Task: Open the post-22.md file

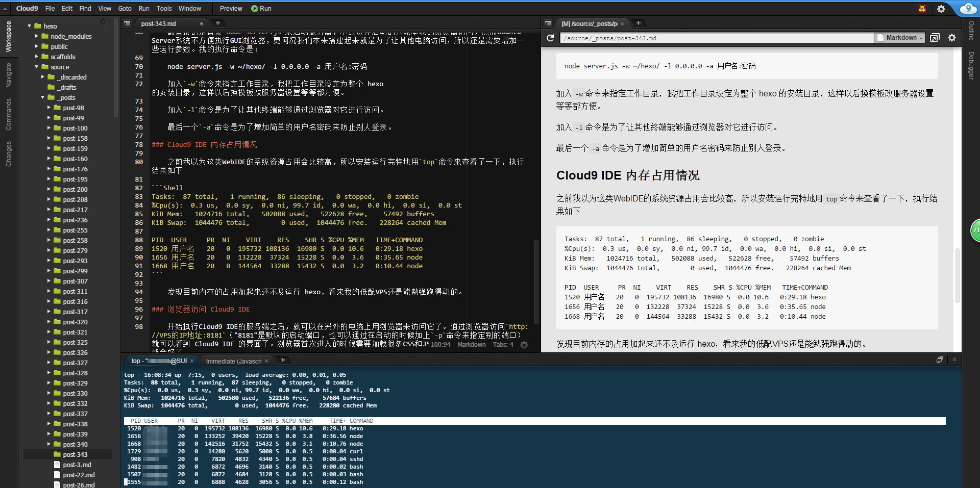Action: coord(79,475)
